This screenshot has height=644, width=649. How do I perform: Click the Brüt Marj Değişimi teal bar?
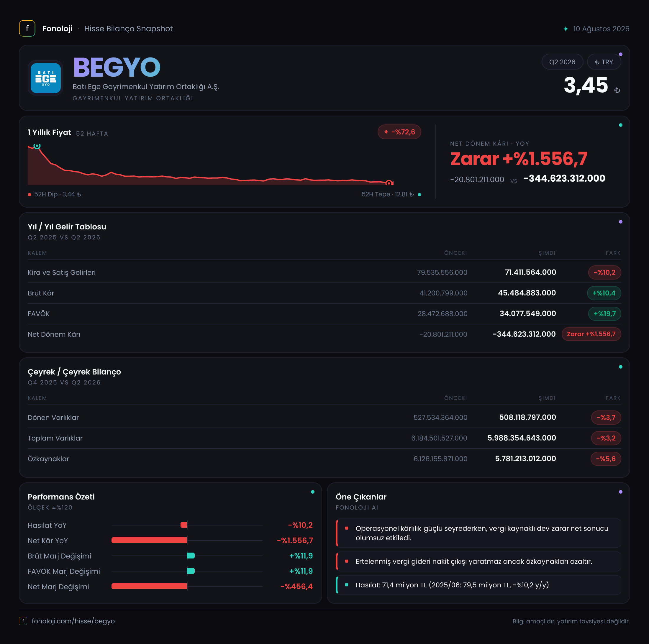[x=191, y=556]
